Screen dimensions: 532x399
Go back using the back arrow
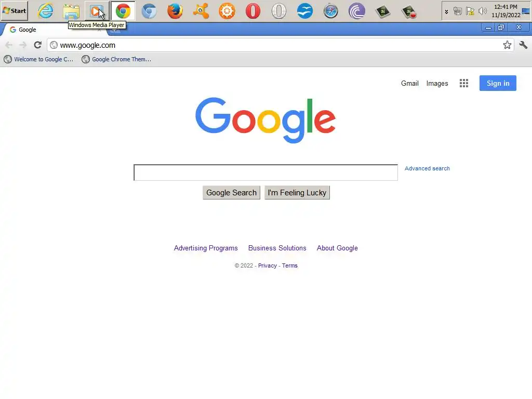click(x=9, y=45)
